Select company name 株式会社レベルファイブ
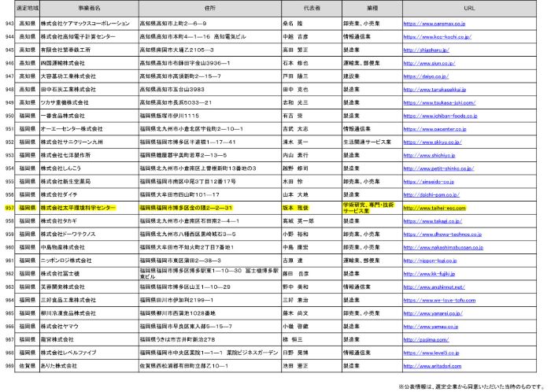The height and width of the screenshot is (392, 551). 68,353
